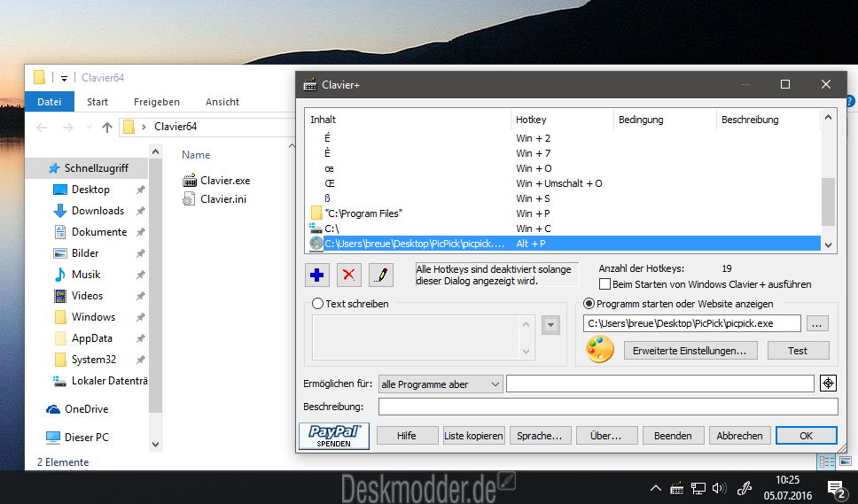Open Freigeben ribbon tab in Explorer

[x=157, y=102]
